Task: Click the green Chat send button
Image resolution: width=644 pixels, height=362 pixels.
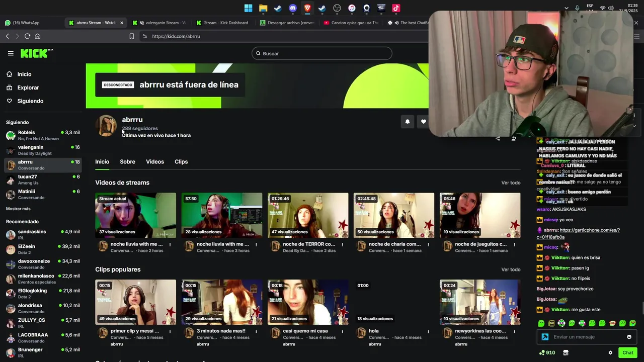Action: (x=627, y=353)
